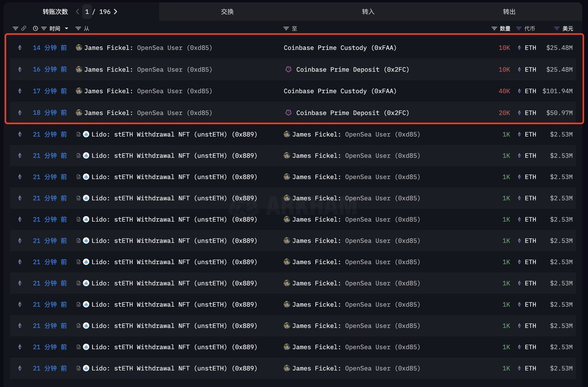Click the 美元 column header label
Image resolution: width=588 pixels, height=387 pixels.
click(x=567, y=29)
